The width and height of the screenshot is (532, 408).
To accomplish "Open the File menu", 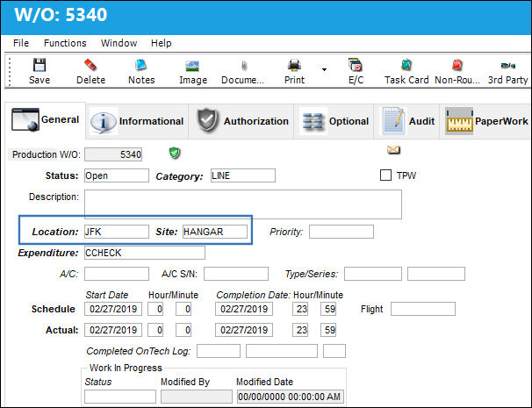I will pos(21,43).
